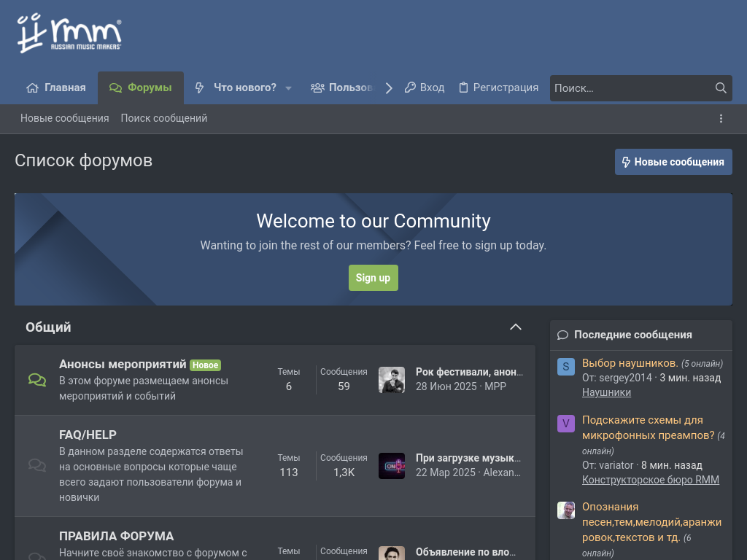Screen dimensions: 747x560
Task: Open the Выбор наушников thread link
Action: point(630,363)
